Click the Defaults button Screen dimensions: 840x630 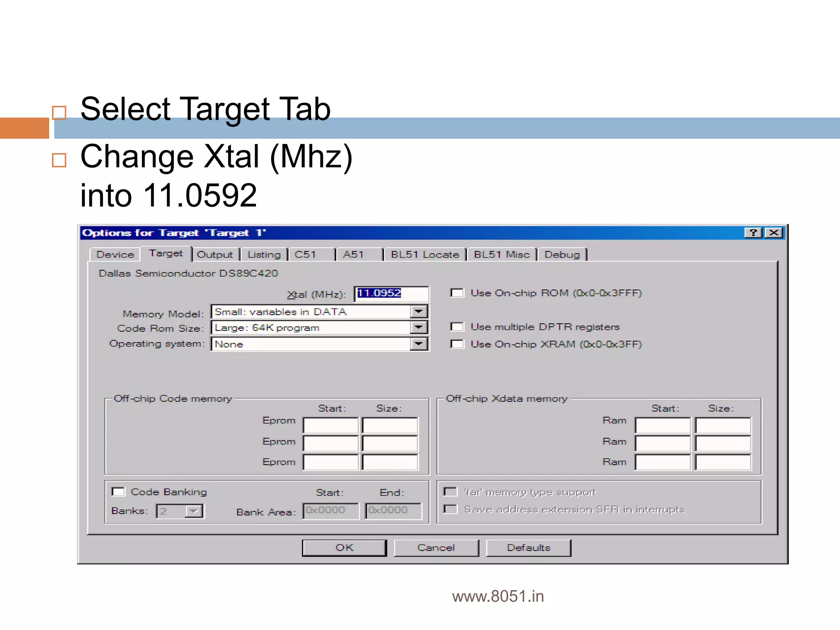528,548
